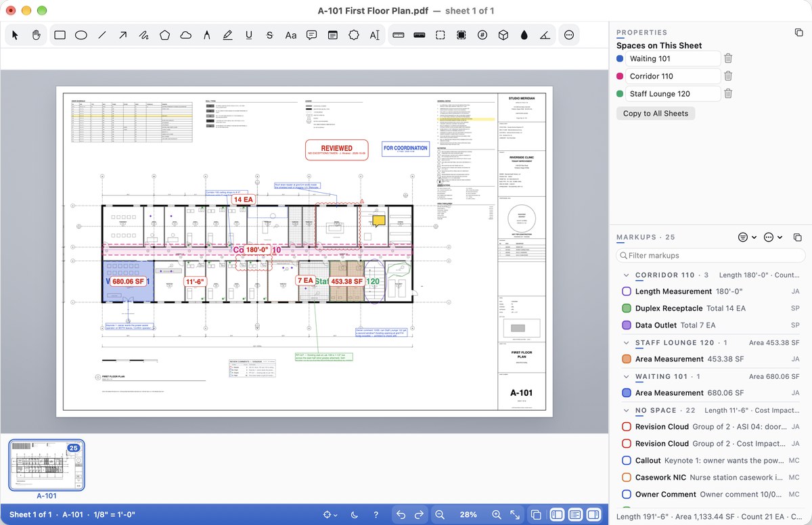
Task: Choose the stamp seal tool
Action: [x=353, y=35]
